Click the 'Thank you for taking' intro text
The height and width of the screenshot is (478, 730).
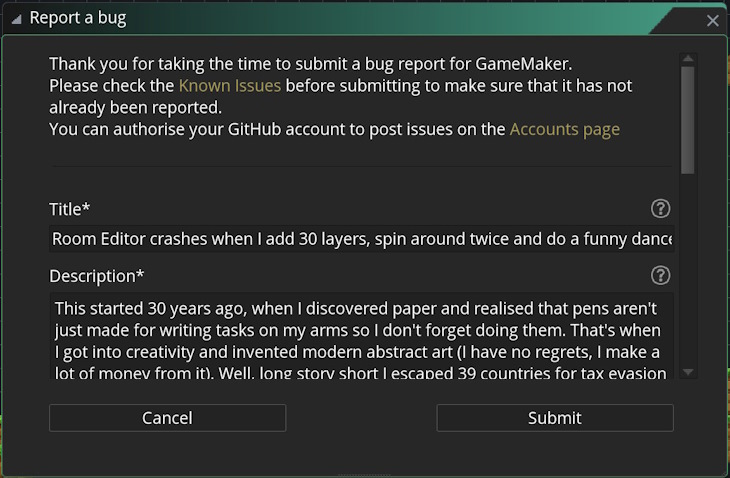150,64
